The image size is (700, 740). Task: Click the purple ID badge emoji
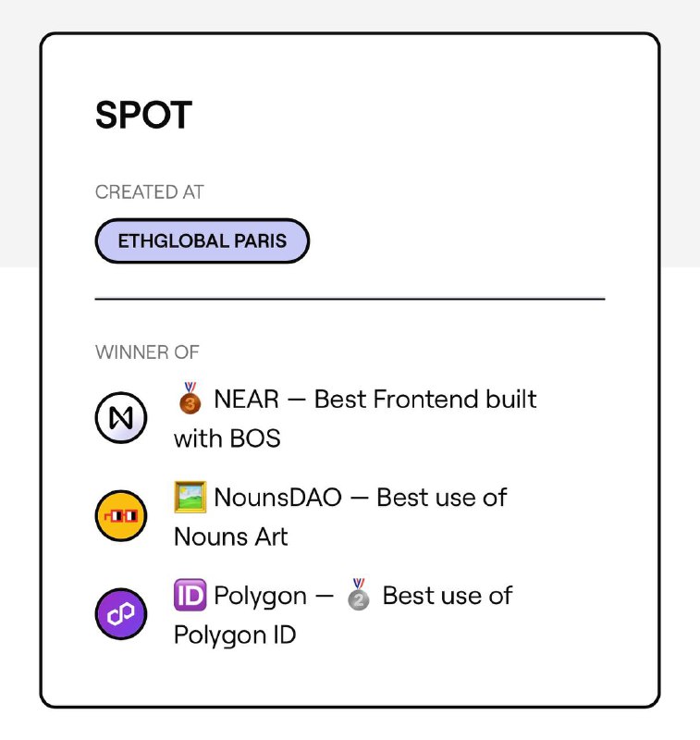pyautogui.click(x=190, y=595)
